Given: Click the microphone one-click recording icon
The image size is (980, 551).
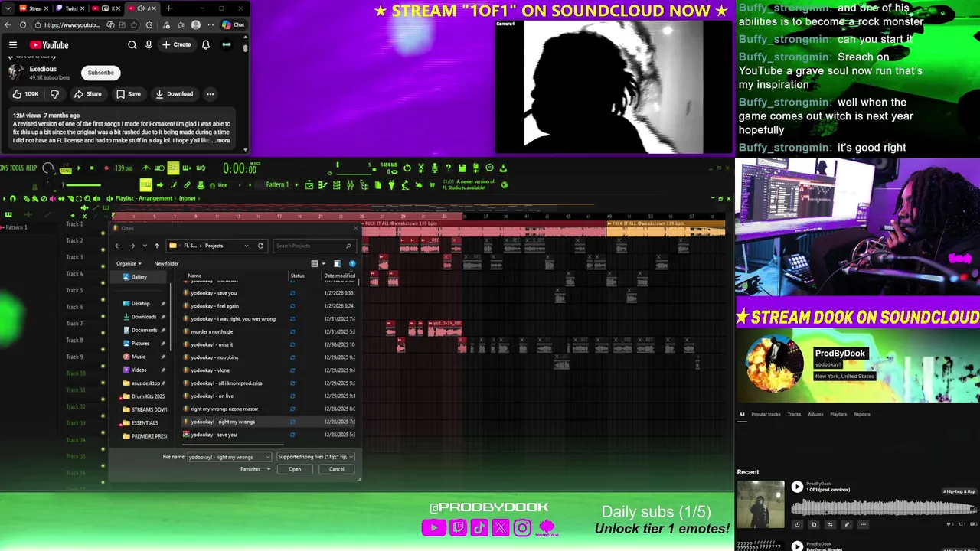Looking at the screenshot, I should (435, 168).
